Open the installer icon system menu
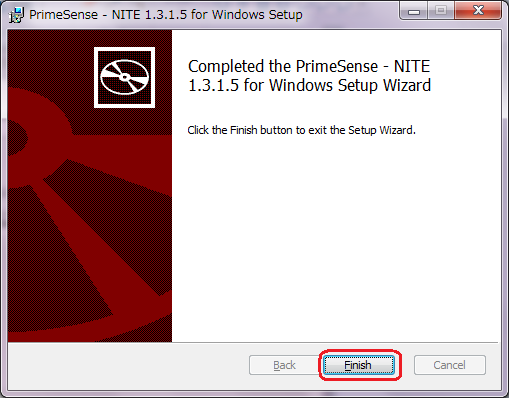This screenshot has height=398, width=509. coord(16,15)
